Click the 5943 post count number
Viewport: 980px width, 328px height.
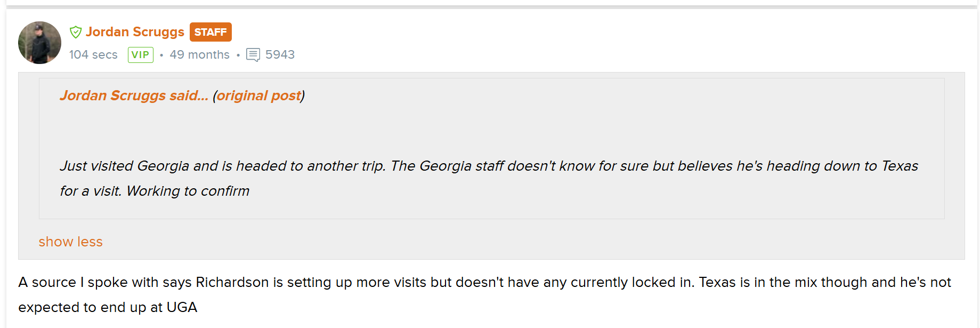280,55
